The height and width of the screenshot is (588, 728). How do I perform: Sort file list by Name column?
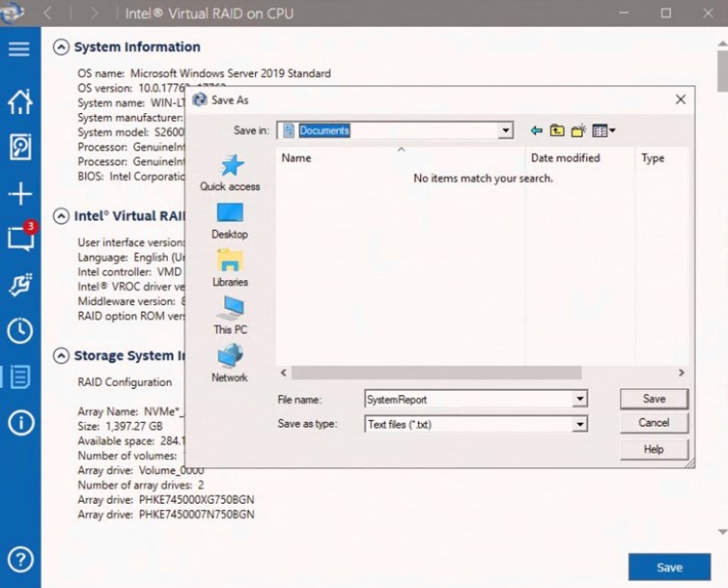[x=401, y=158]
